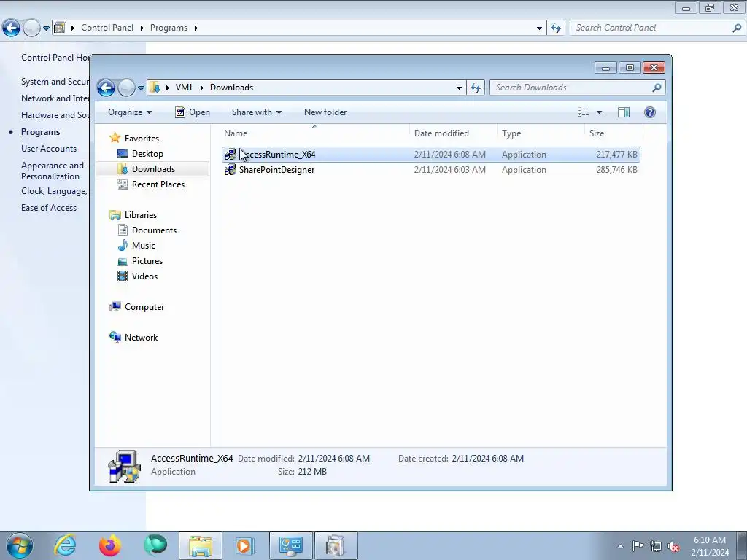Select Downloads in the navigation pane
The image size is (747, 560).
point(153,169)
